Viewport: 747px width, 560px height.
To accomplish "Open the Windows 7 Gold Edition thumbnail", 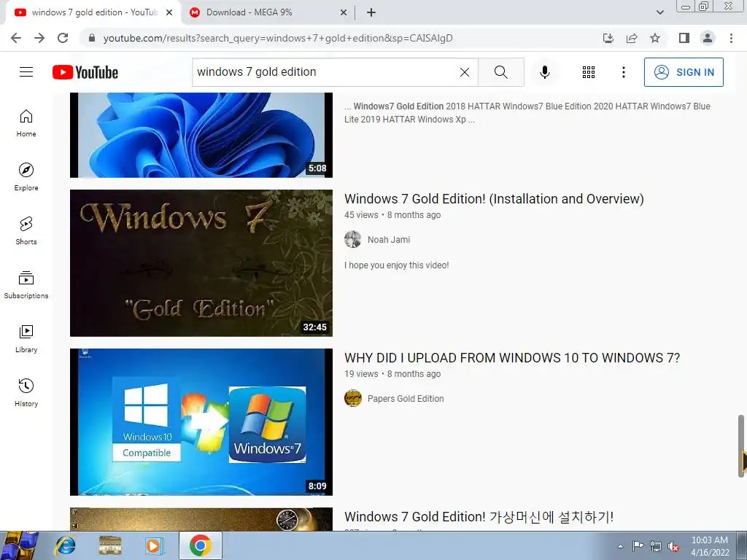I will click(x=201, y=262).
